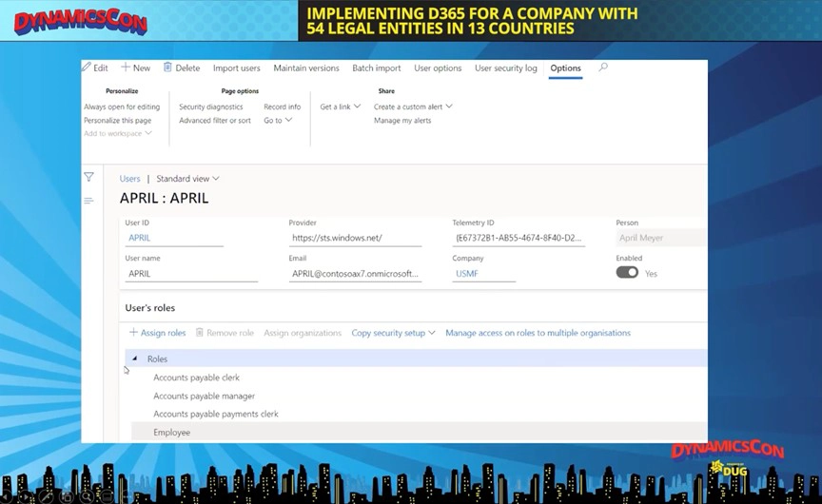Screen dimensions: 822x504
Task: Select the Options tab
Action: pos(566,68)
